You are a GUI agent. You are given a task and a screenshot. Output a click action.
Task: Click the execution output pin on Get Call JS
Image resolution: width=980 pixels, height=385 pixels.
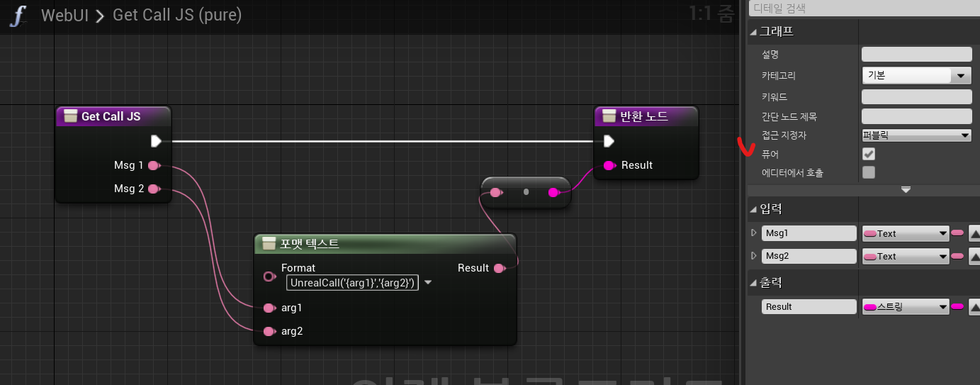156,141
